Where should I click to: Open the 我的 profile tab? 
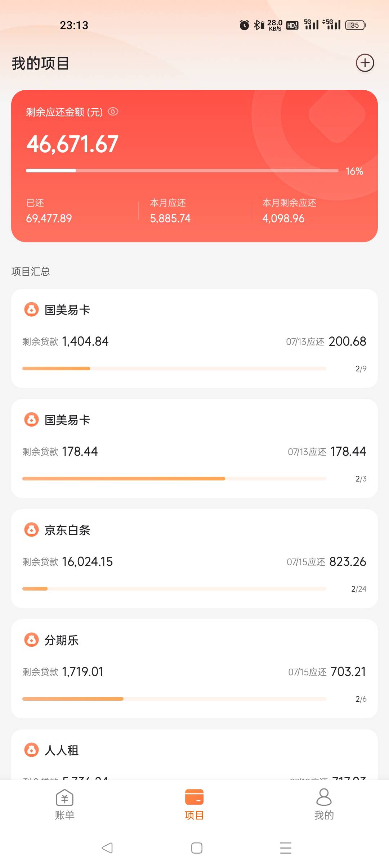tap(324, 805)
